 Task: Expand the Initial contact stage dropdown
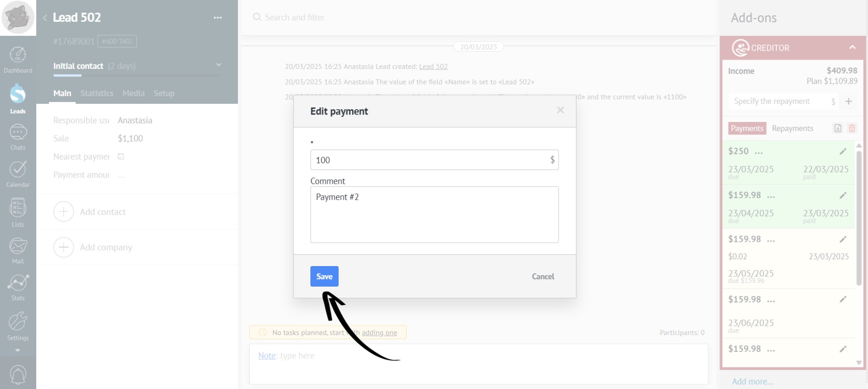(x=219, y=65)
